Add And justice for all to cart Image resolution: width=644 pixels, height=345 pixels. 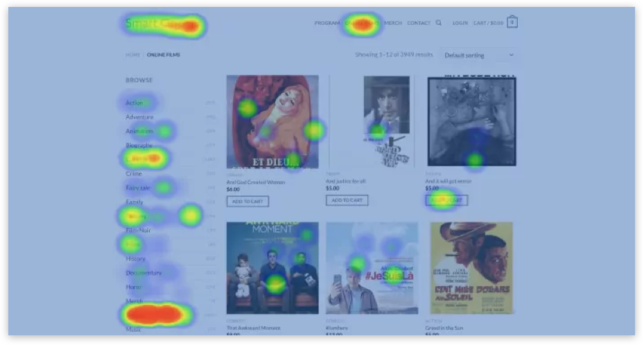pyautogui.click(x=347, y=200)
